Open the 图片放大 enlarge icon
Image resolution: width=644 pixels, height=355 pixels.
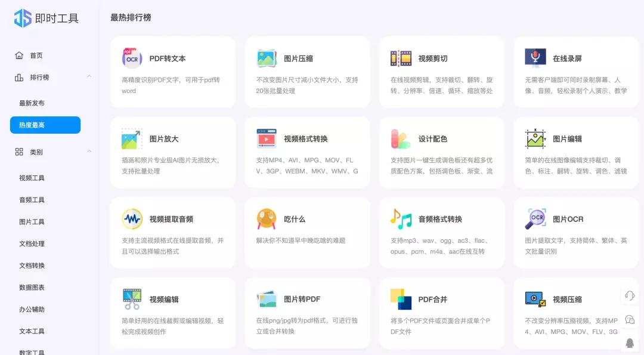point(131,139)
